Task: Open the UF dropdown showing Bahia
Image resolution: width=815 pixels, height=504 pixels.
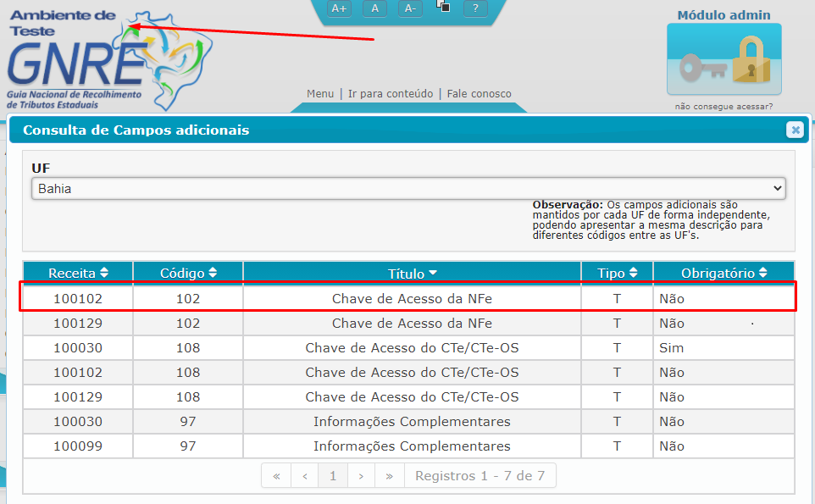Action: click(408, 189)
